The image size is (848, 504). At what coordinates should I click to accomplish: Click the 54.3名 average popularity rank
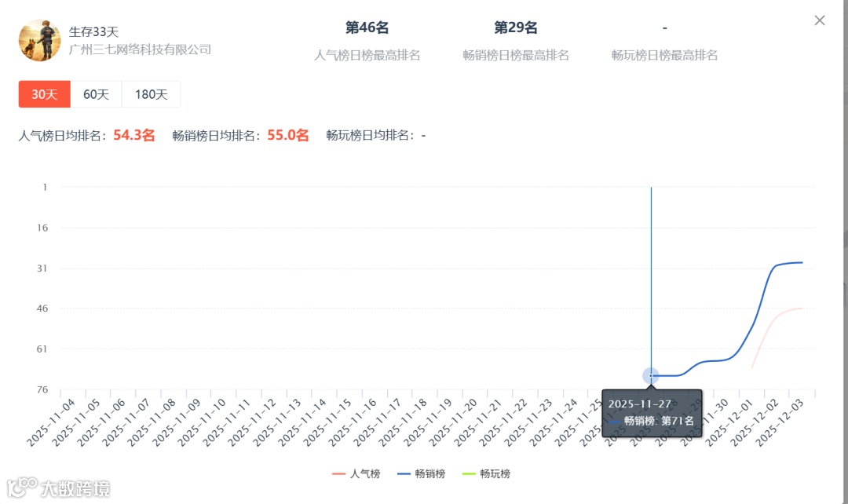134,135
